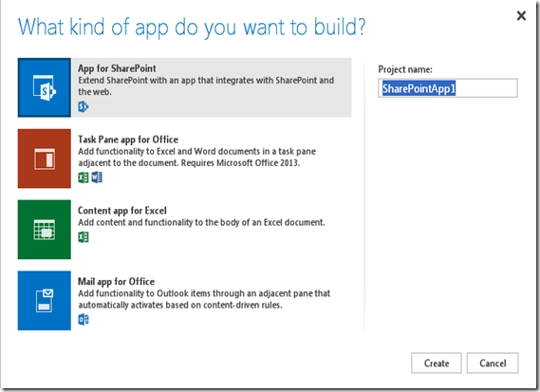Select the Content app for Excel tile icon

click(x=45, y=230)
